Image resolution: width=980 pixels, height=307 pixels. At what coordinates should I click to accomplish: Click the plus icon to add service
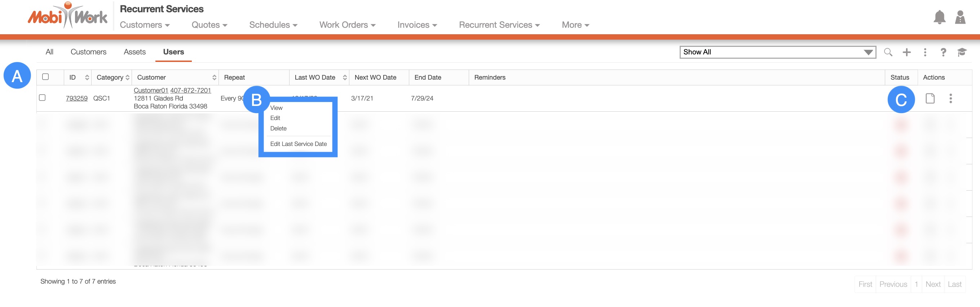(x=906, y=52)
